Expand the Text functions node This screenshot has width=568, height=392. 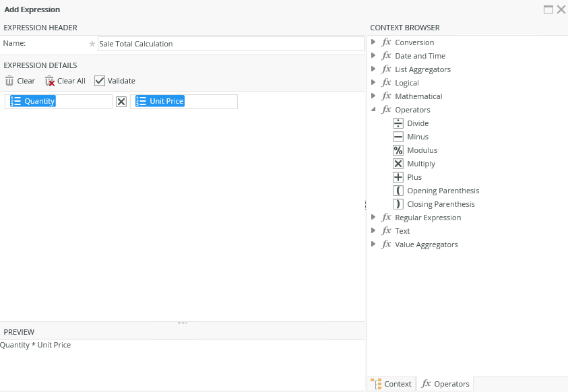pos(374,231)
